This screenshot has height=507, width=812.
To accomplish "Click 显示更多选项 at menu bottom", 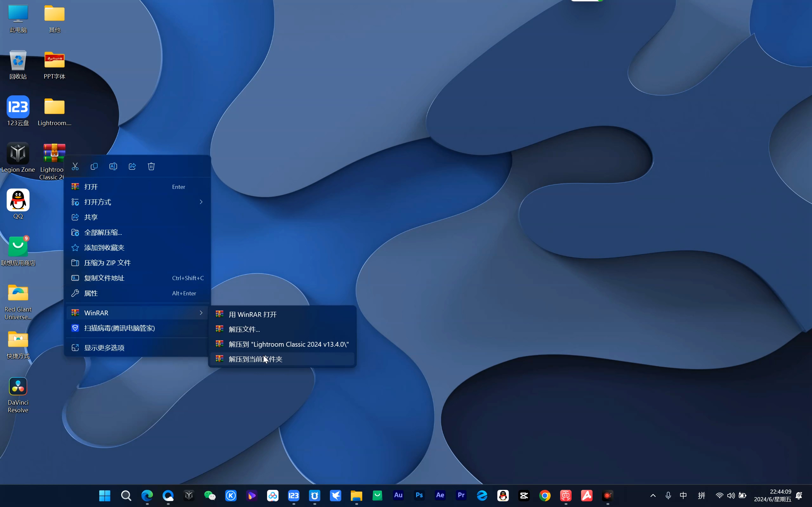I will (x=104, y=348).
